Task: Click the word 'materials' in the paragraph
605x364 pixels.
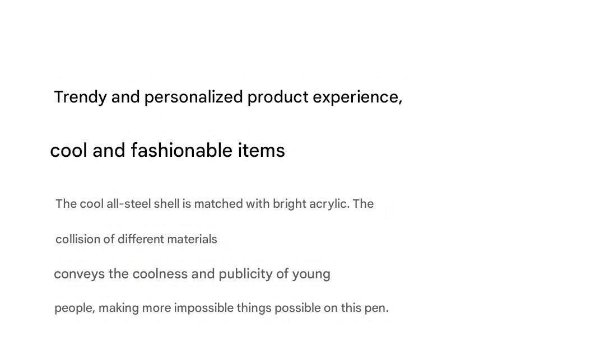Action: click(192, 239)
